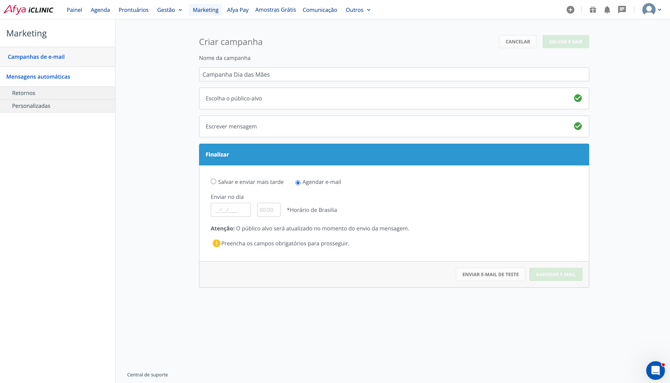Open Agenda in top navigation
This screenshot has height=383, width=670.
coord(100,10)
